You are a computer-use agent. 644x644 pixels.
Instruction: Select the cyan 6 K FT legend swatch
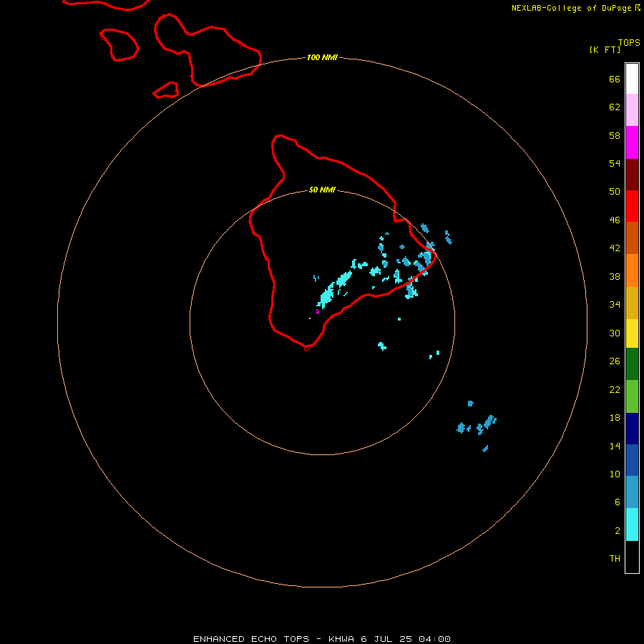coord(632,525)
